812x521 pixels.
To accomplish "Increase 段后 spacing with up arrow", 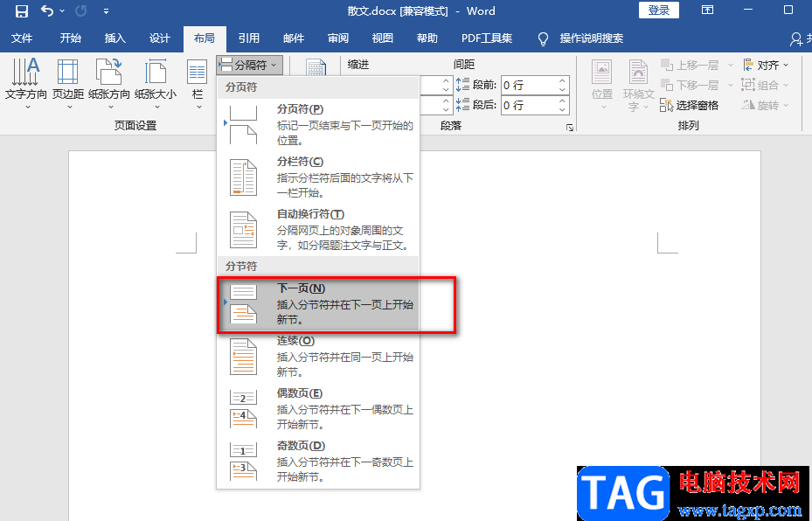I will (x=562, y=101).
